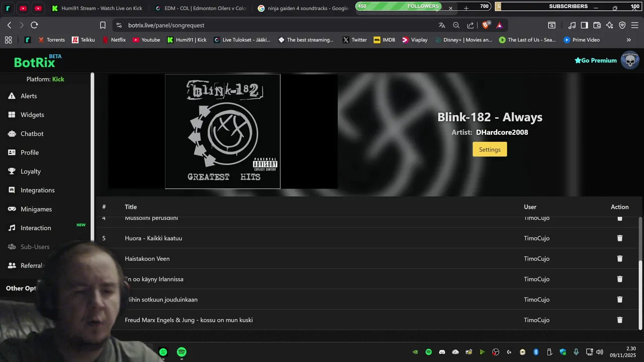Click the Kick platform label
Screen dimensions: 644x362
tap(58, 79)
